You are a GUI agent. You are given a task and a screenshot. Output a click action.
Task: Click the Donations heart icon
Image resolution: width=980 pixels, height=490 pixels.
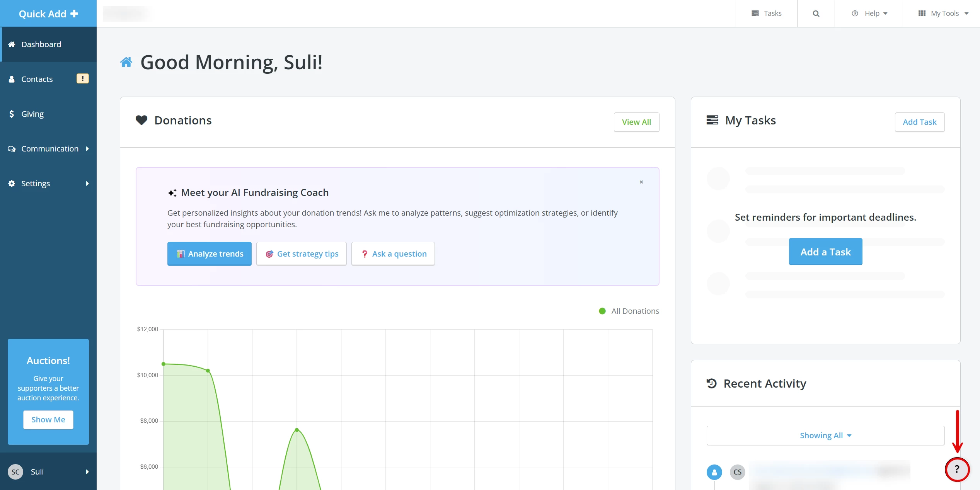point(141,120)
